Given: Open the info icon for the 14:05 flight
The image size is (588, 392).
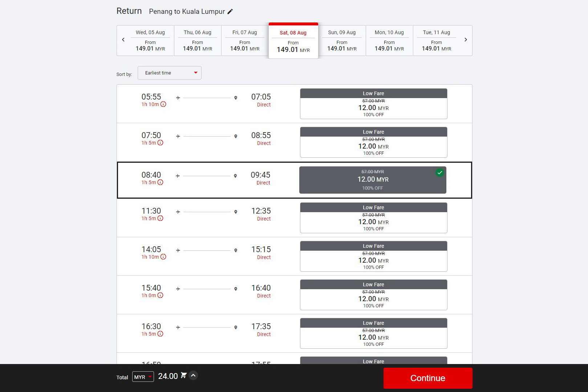Looking at the screenshot, I should click(x=163, y=257).
